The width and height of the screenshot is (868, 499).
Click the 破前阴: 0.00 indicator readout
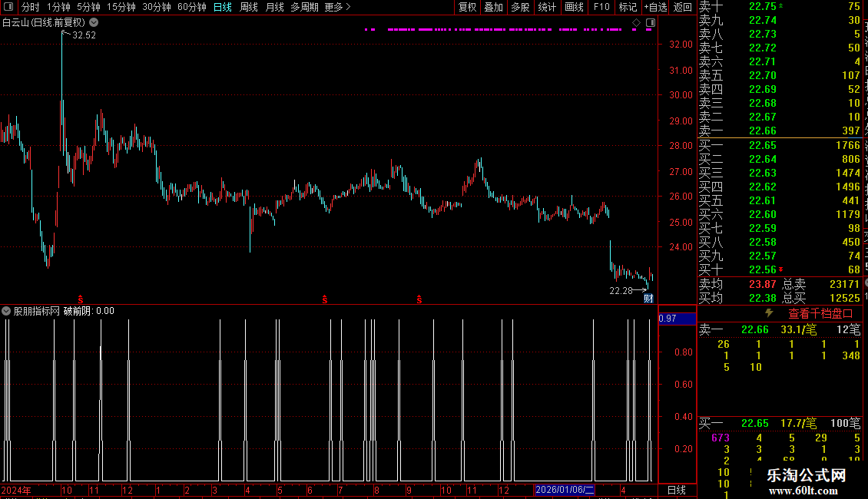point(89,311)
